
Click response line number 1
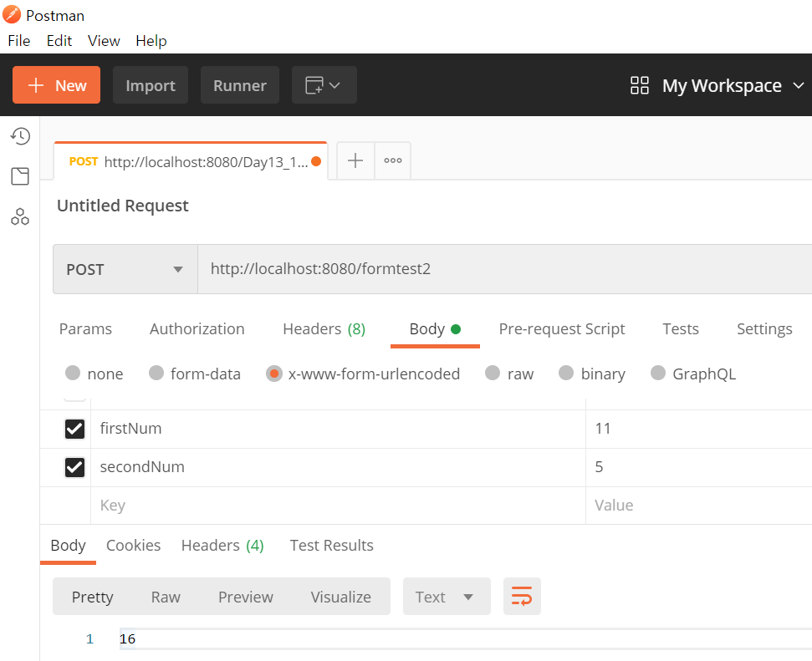pyautogui.click(x=89, y=638)
